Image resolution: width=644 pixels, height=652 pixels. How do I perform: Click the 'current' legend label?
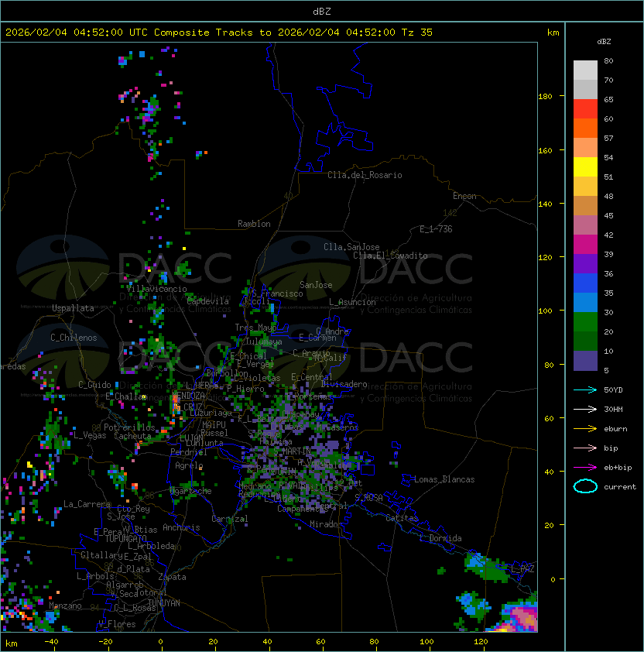(x=620, y=487)
